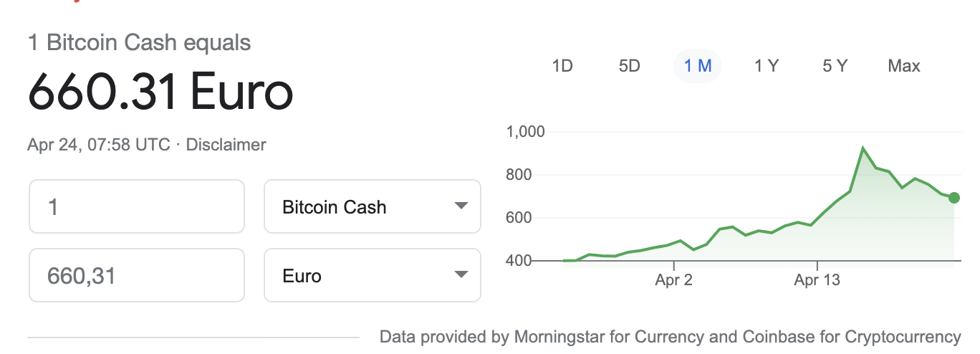This screenshot has width=980, height=354.
Task: Focus the Euro amount field showing 660,31
Action: 137,275
